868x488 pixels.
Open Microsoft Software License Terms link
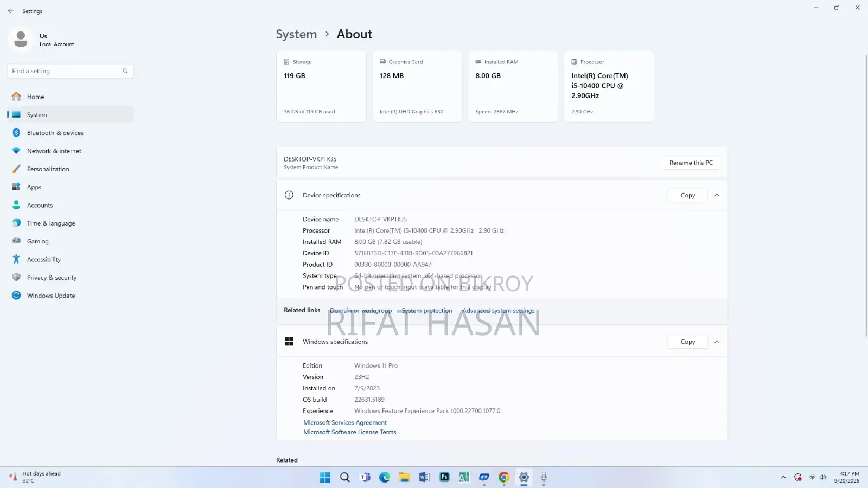350,432
